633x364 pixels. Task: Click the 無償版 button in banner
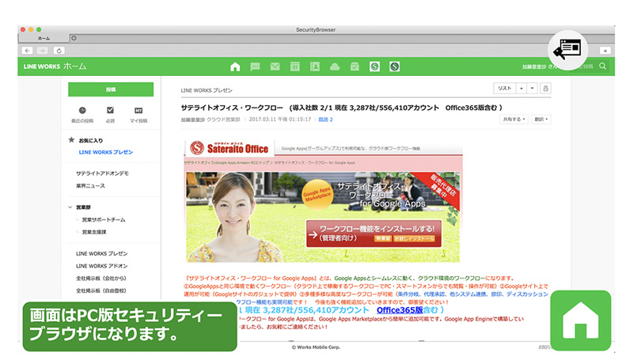(x=383, y=238)
